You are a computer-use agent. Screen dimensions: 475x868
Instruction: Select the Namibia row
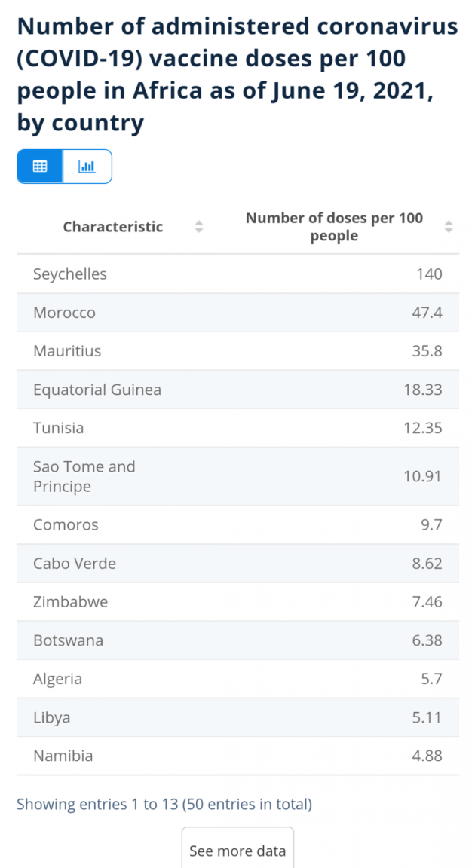pyautogui.click(x=238, y=756)
